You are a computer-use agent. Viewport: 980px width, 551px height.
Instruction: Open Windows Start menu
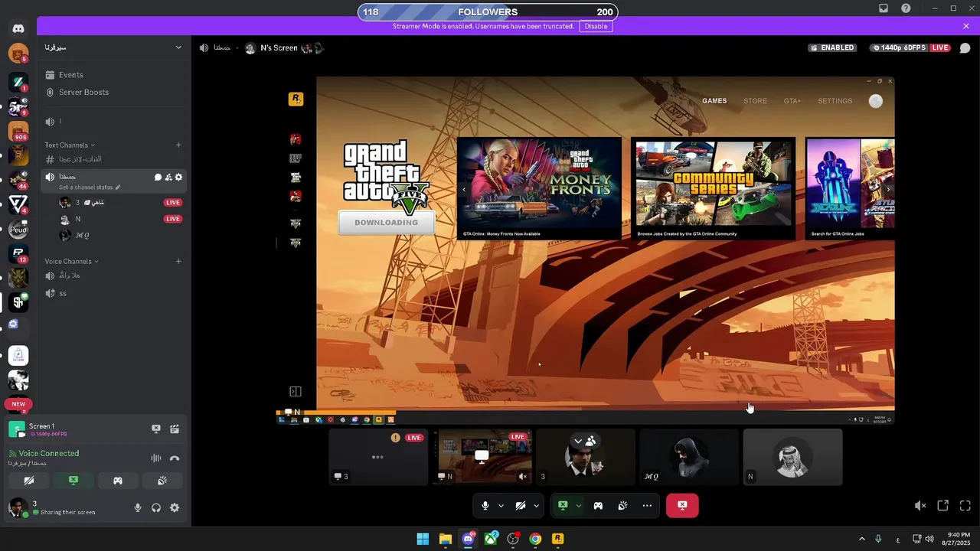(x=423, y=539)
